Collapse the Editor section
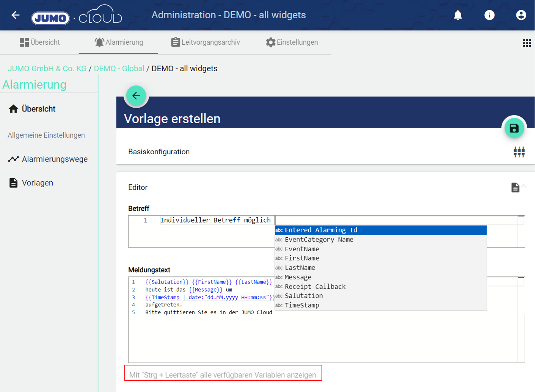This screenshot has height=392, width=535. coord(524,186)
